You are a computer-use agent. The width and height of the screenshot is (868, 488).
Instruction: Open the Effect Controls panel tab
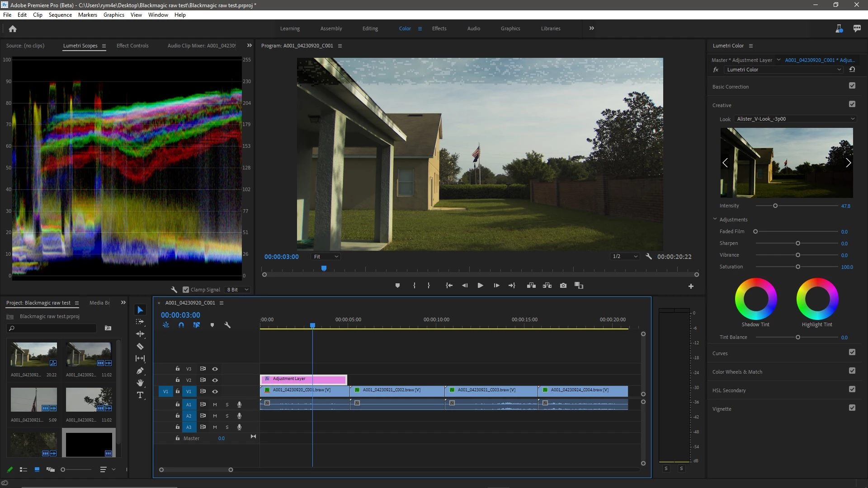pos(132,46)
